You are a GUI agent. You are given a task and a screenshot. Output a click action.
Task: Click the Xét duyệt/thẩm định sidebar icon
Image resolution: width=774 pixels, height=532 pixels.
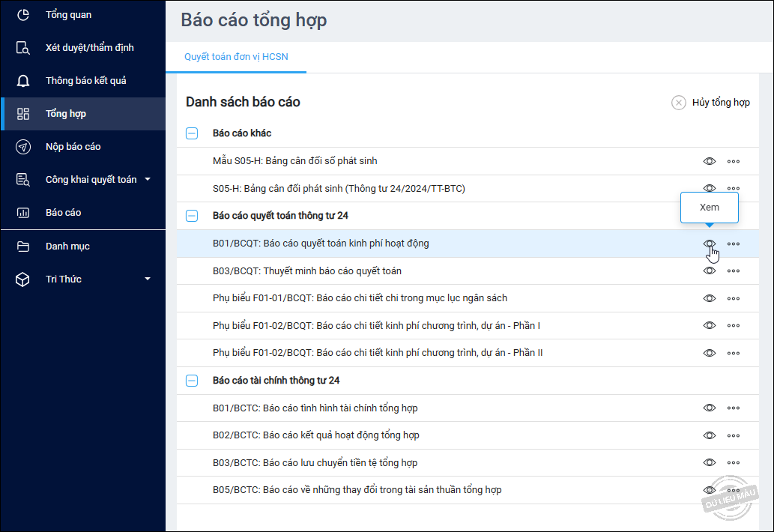coord(23,48)
